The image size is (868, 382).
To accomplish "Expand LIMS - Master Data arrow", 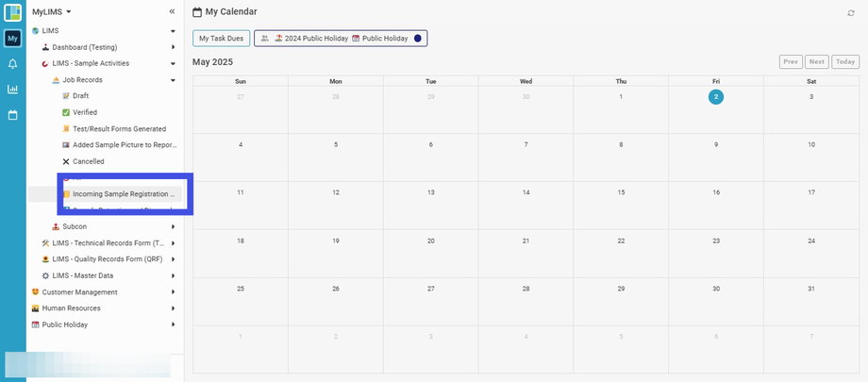I will (173, 275).
